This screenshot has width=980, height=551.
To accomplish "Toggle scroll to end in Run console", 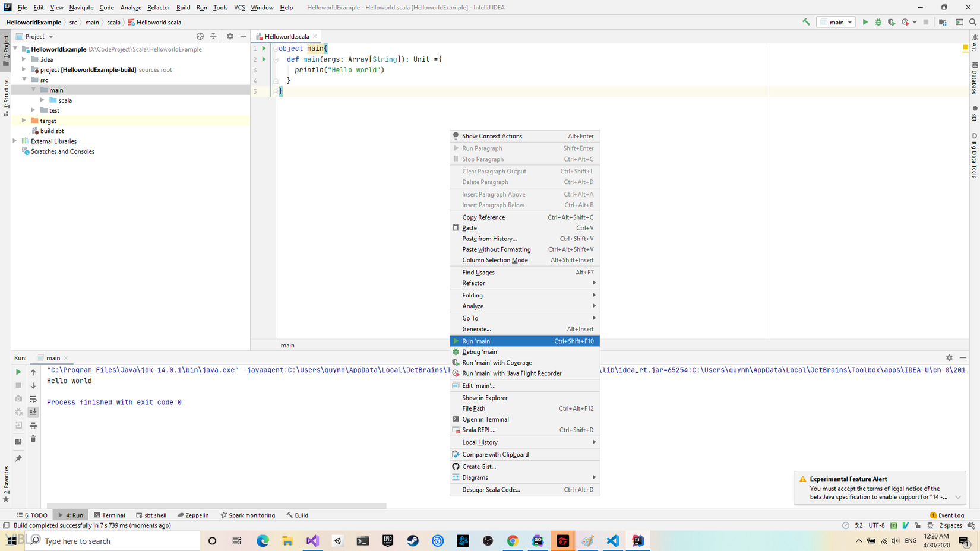I will (33, 412).
